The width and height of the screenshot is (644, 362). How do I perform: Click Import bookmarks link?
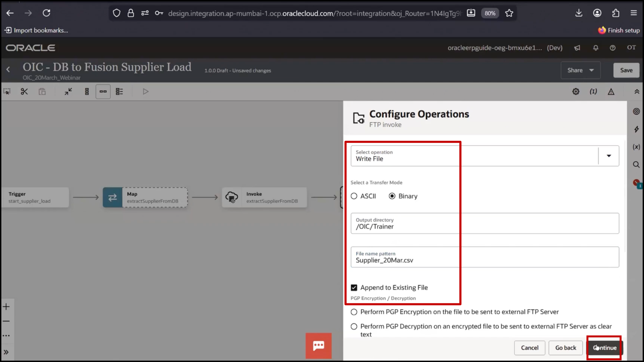point(36,31)
